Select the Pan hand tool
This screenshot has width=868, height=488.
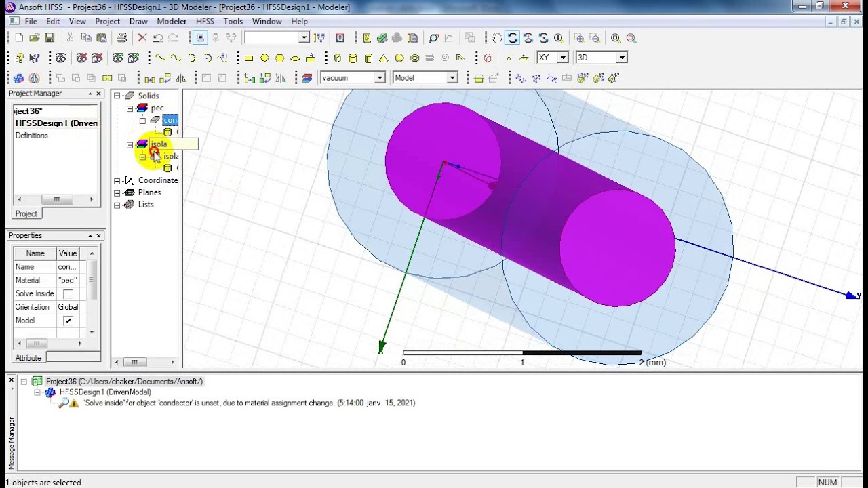tap(497, 38)
